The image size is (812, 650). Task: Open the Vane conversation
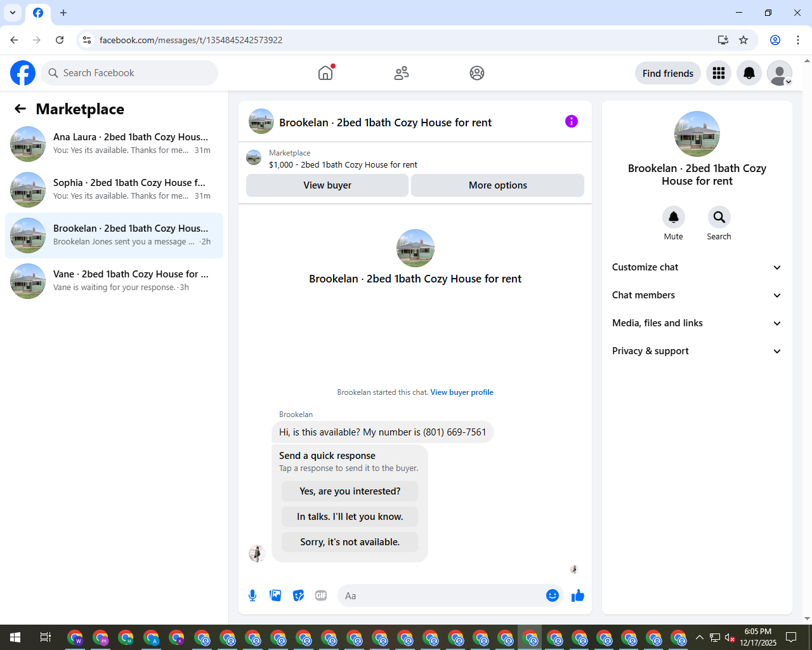pyautogui.click(x=114, y=281)
